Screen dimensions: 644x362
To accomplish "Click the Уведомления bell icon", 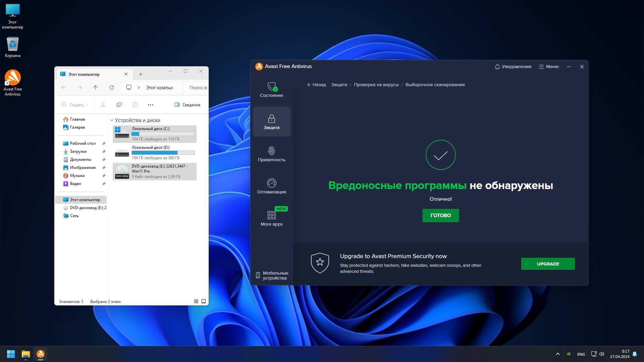I will (497, 67).
